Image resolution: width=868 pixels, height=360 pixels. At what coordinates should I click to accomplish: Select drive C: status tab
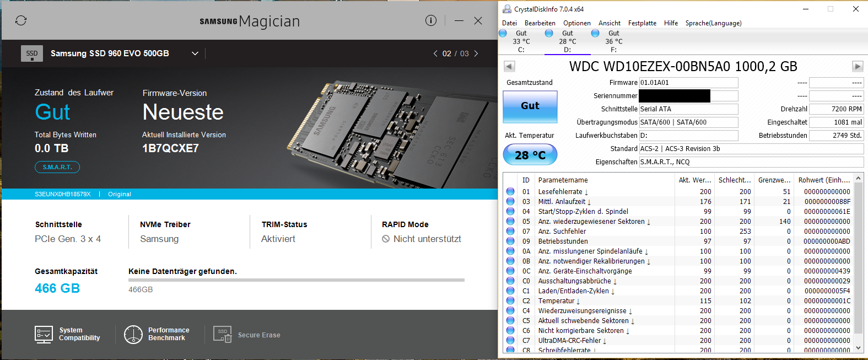pyautogui.click(x=521, y=41)
